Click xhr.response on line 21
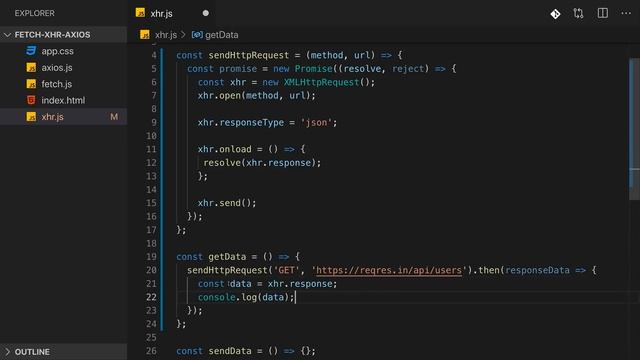 [x=300, y=284]
